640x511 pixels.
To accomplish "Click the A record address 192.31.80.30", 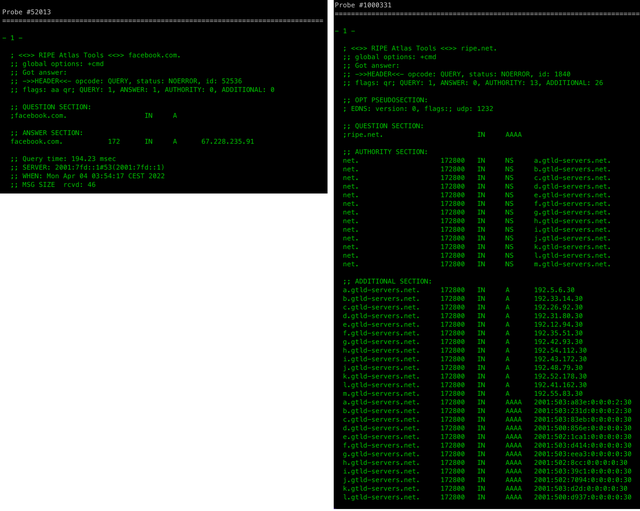I will (x=558, y=315).
